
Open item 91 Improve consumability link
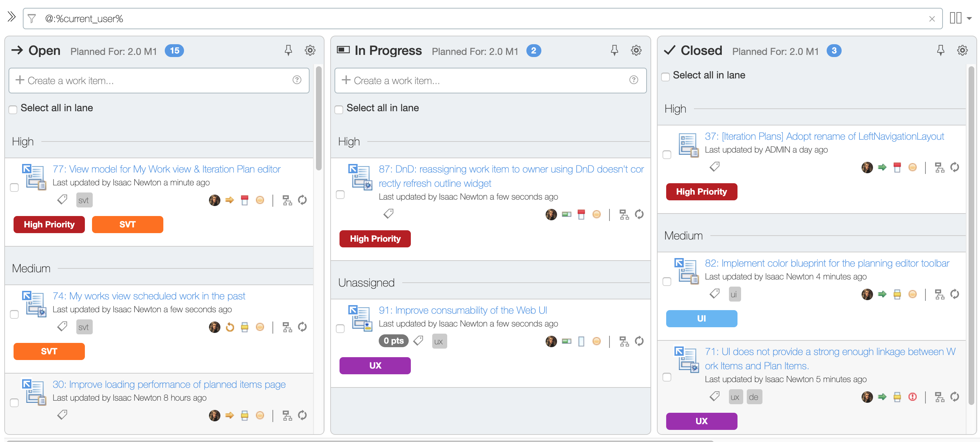pyautogui.click(x=463, y=310)
